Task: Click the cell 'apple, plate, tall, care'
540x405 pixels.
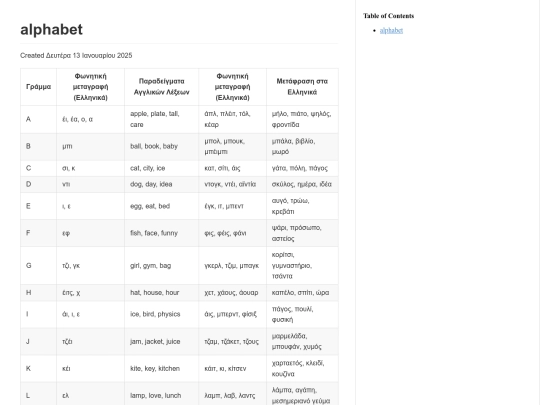Action: [162, 119]
